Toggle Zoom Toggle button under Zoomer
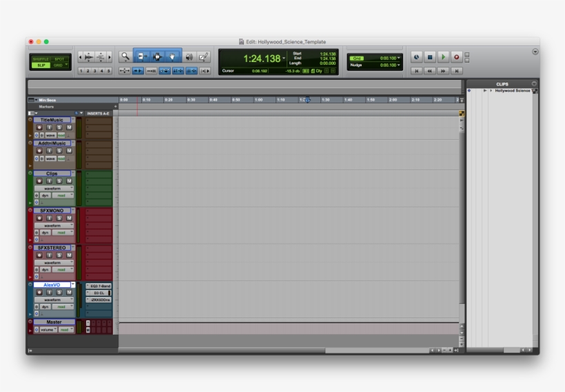The image size is (565, 392). click(124, 71)
